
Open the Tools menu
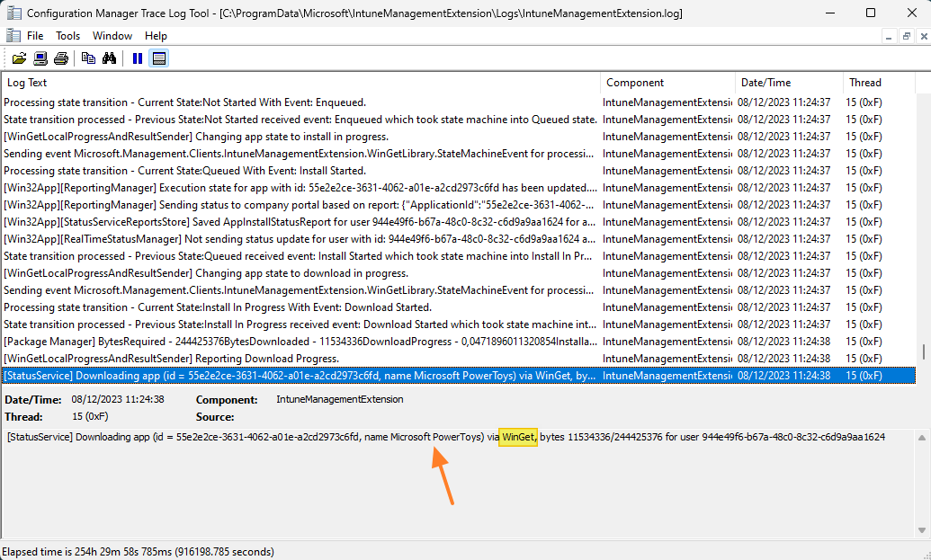pyautogui.click(x=67, y=35)
